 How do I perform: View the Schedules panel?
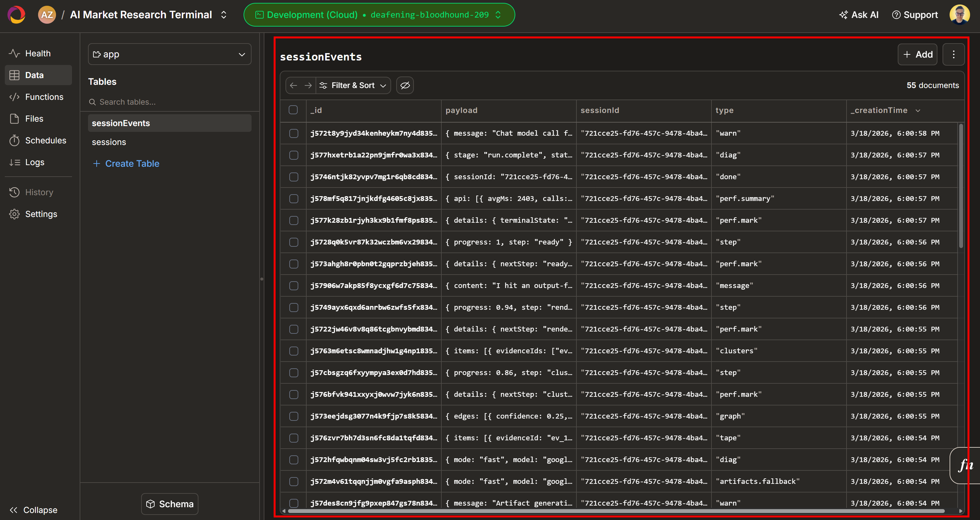(x=46, y=140)
